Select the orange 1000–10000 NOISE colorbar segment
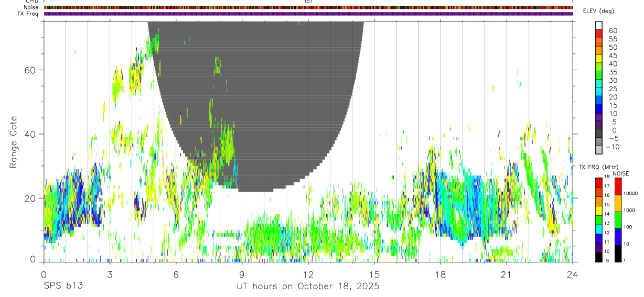 click(x=618, y=203)
